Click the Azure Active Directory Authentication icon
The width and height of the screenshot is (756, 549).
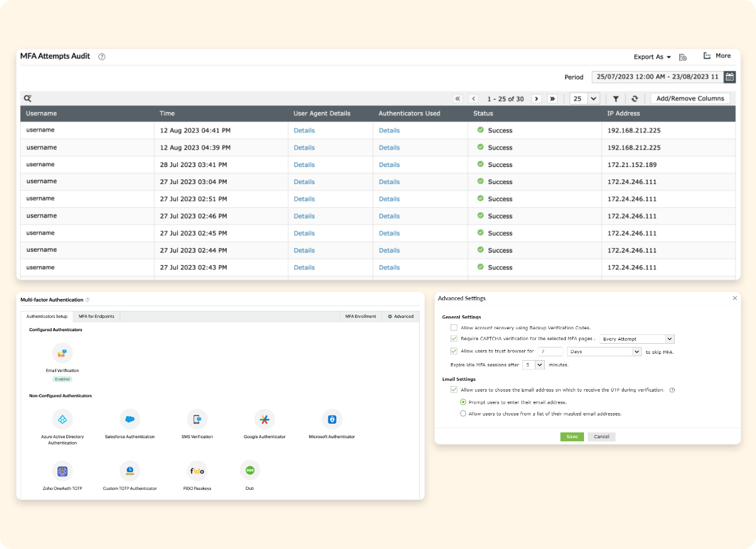click(x=62, y=419)
